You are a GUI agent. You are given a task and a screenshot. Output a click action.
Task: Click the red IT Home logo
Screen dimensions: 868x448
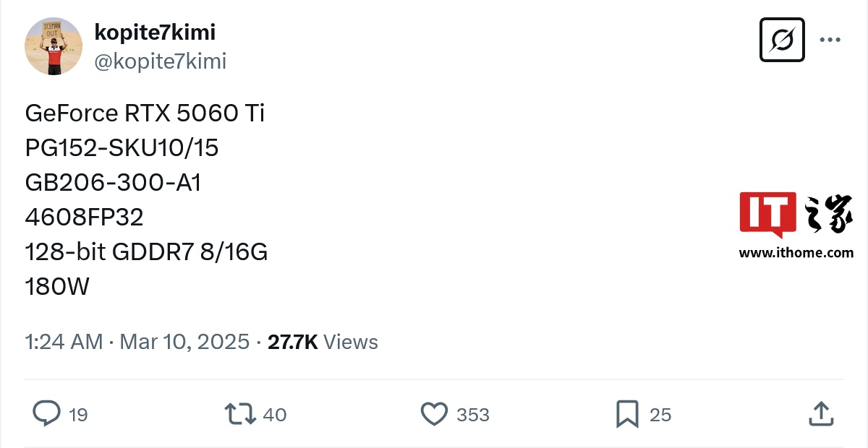tap(767, 214)
